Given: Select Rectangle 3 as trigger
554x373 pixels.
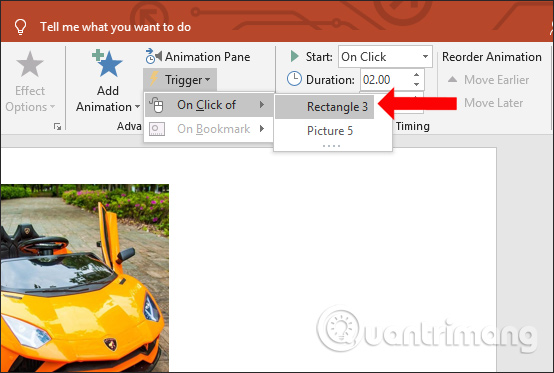Looking at the screenshot, I should 324,107.
